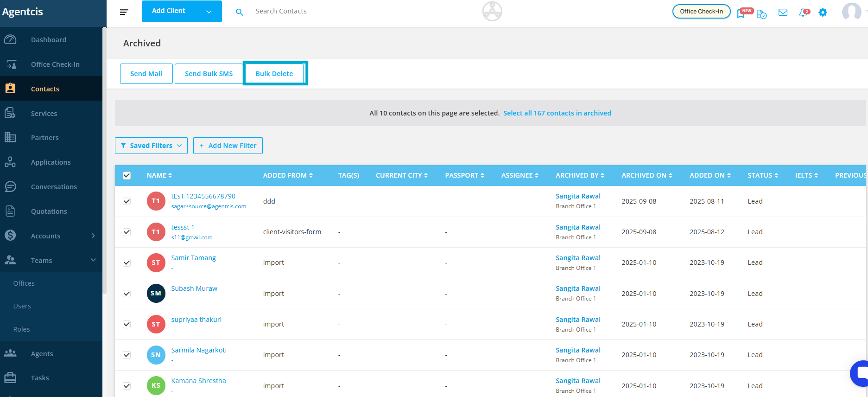Open the supriyaa thakuri contact link
This screenshot has width=868, height=397.
(196, 320)
